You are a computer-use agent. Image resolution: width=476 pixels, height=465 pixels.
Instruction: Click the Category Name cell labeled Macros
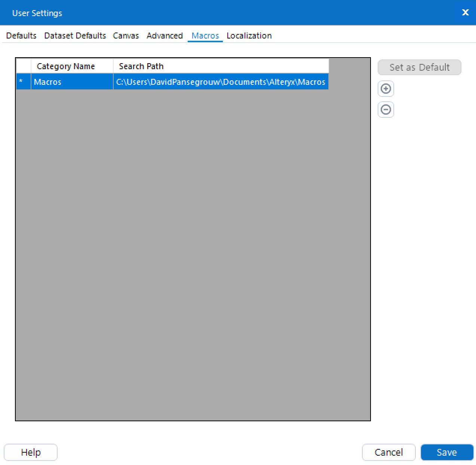click(72, 81)
